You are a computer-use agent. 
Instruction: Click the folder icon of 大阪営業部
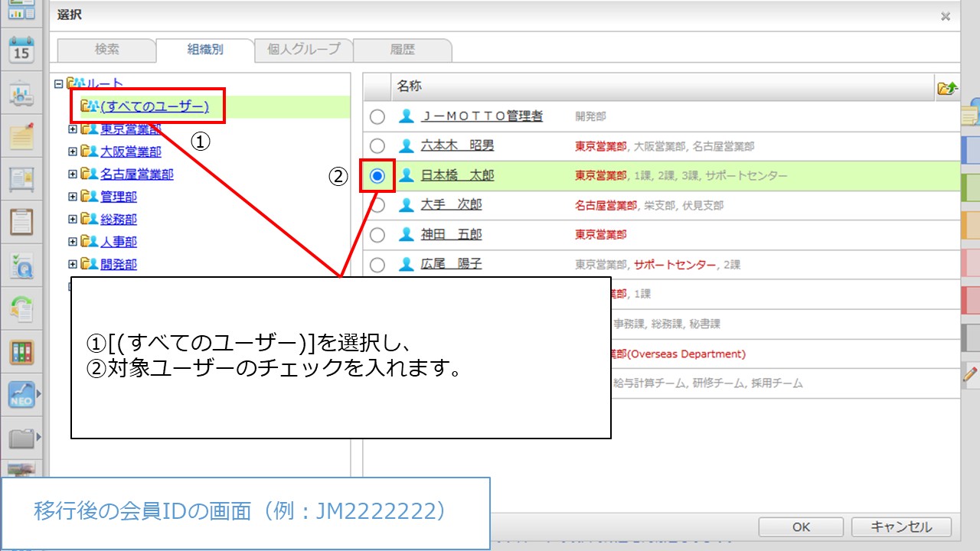click(x=90, y=152)
